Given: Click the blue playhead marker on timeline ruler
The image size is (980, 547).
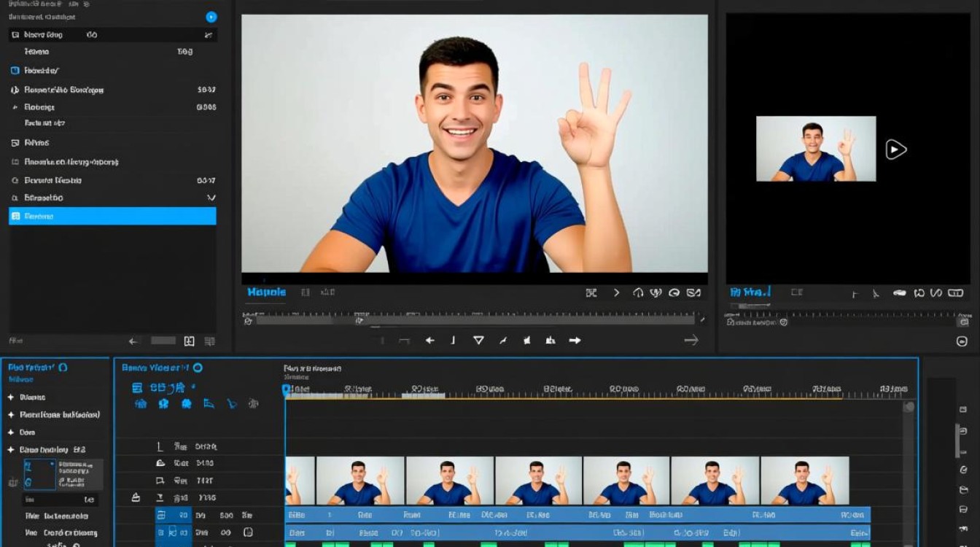Looking at the screenshot, I should (287, 391).
